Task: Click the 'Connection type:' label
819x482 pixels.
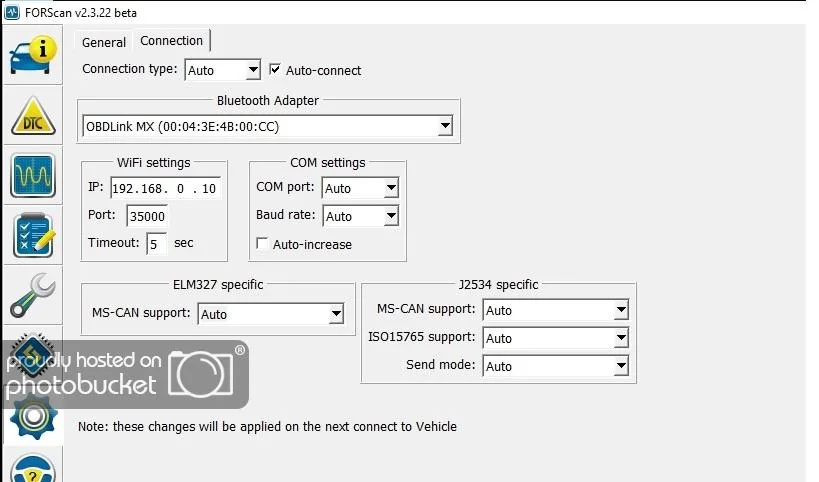Action: pos(130,69)
